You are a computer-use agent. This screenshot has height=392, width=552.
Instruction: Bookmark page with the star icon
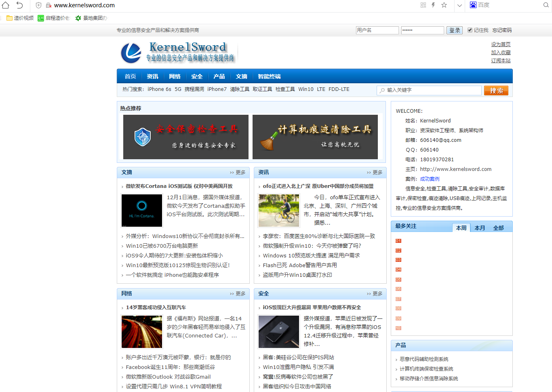444,5
